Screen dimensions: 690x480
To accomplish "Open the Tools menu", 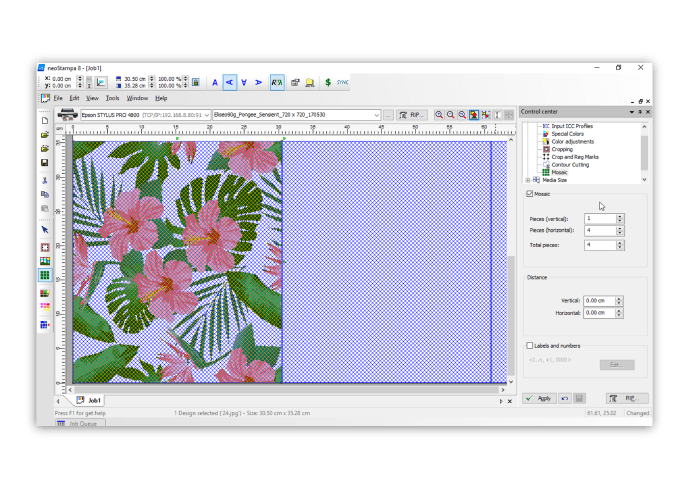I will (x=112, y=98).
